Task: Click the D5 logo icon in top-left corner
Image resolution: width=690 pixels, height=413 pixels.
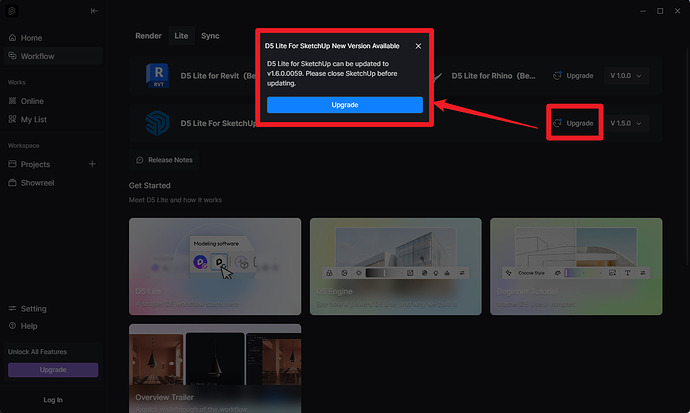Action: (12, 11)
